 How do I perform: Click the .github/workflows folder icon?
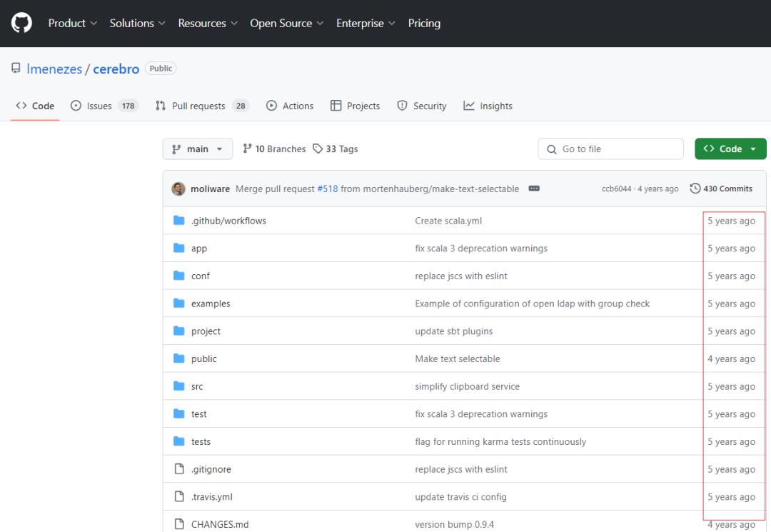pyautogui.click(x=179, y=220)
